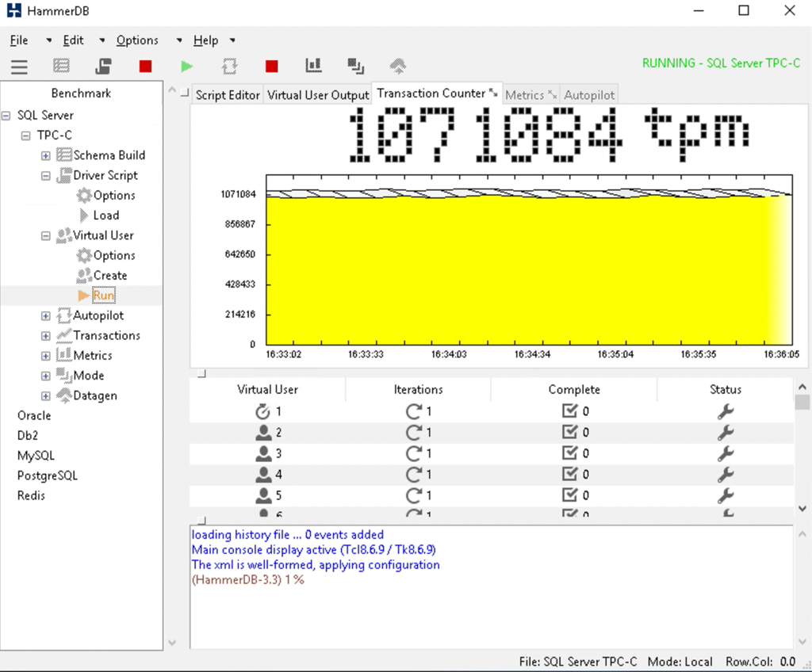
Task: Open the Edit menu
Action: pos(73,40)
